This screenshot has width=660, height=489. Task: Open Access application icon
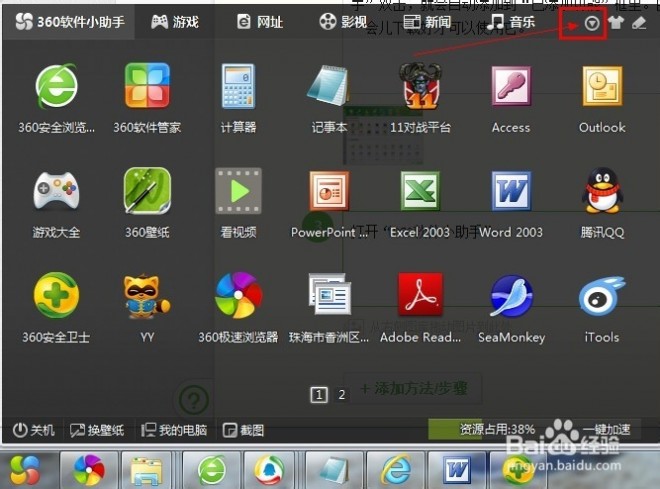point(511,86)
